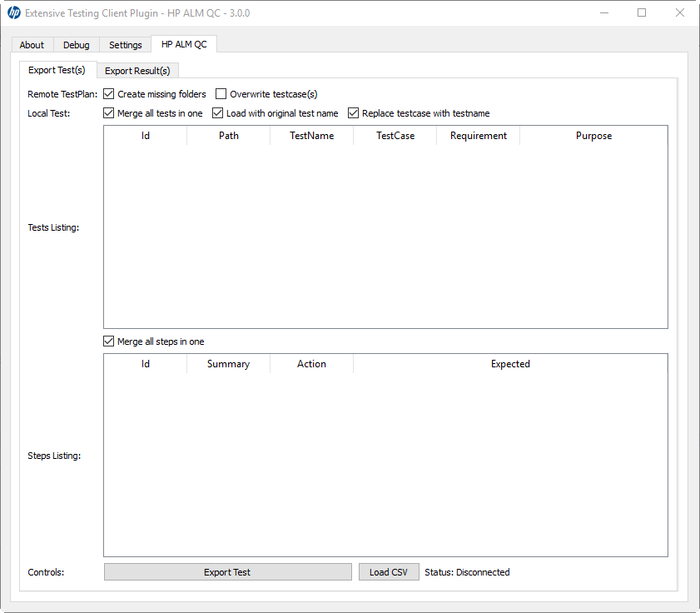
Task: Click the Summary column header
Action: (x=229, y=364)
